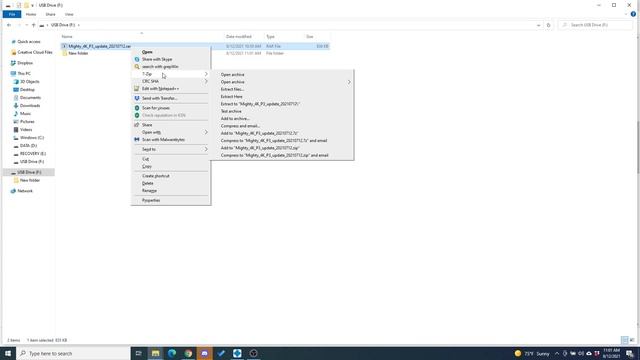Select Dropbox in navigation pane
This screenshot has height=360, width=640.
(25, 63)
